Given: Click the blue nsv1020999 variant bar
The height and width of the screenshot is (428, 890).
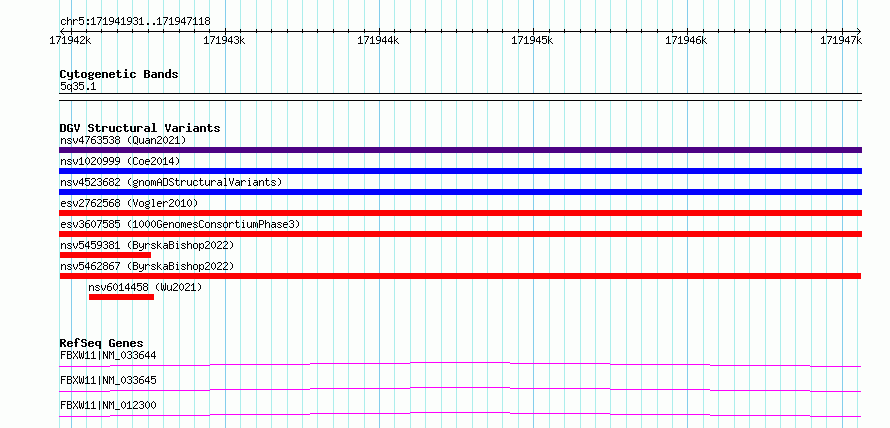Looking at the screenshot, I should click(x=460, y=171).
